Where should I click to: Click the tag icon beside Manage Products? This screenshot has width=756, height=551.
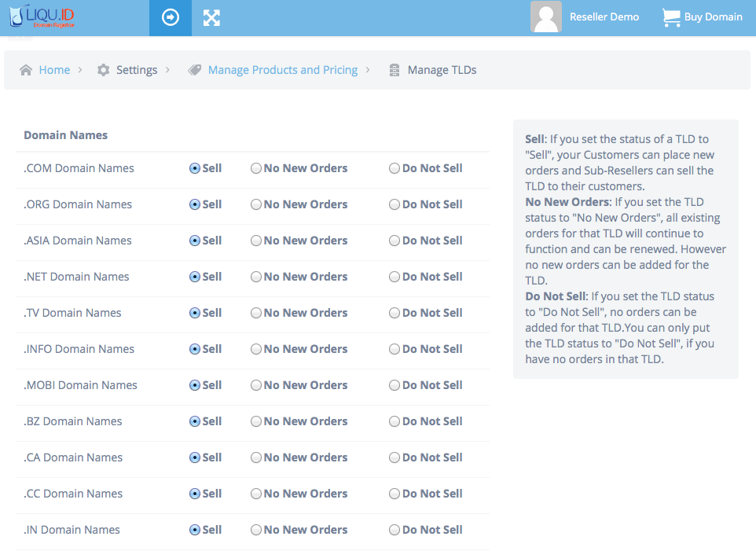point(195,70)
